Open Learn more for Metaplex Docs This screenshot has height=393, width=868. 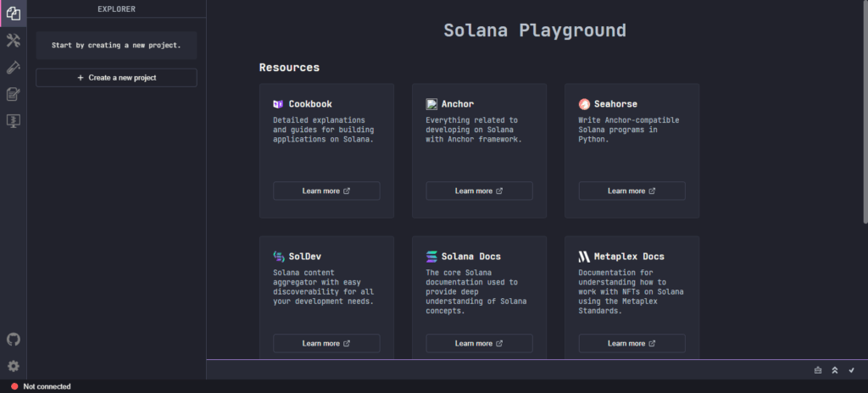pos(632,343)
